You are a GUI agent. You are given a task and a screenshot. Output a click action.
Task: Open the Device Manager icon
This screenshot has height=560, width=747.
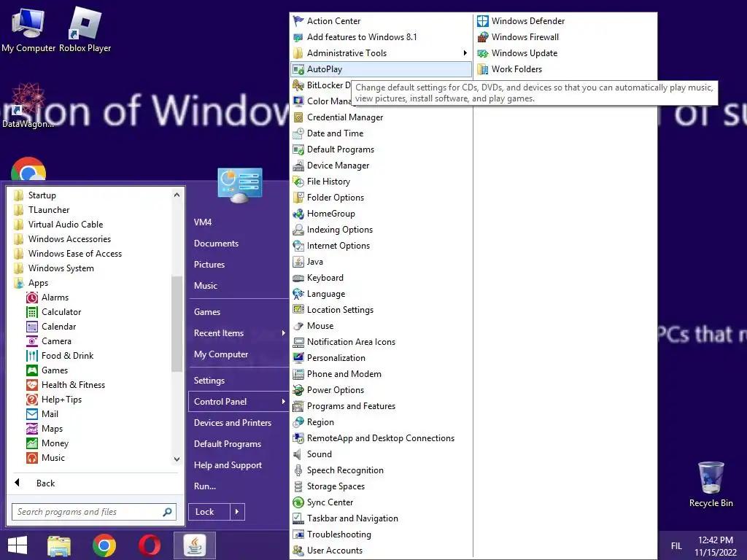298,166
